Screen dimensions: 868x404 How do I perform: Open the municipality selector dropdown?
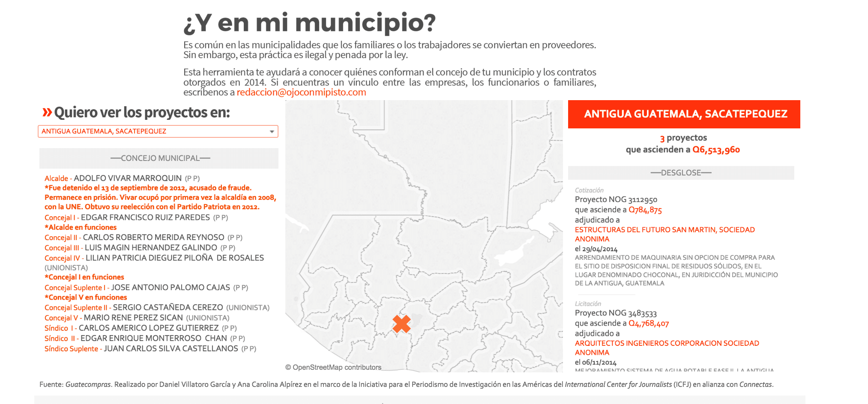pyautogui.click(x=158, y=131)
